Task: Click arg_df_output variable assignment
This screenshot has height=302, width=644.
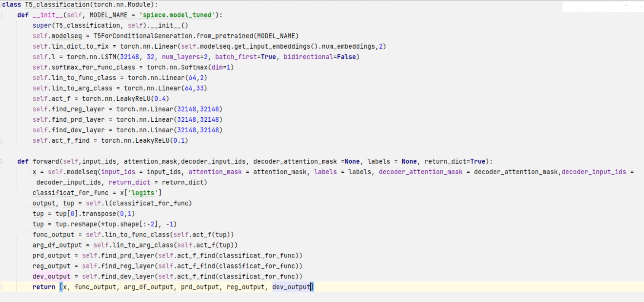Action: [x=57, y=245]
